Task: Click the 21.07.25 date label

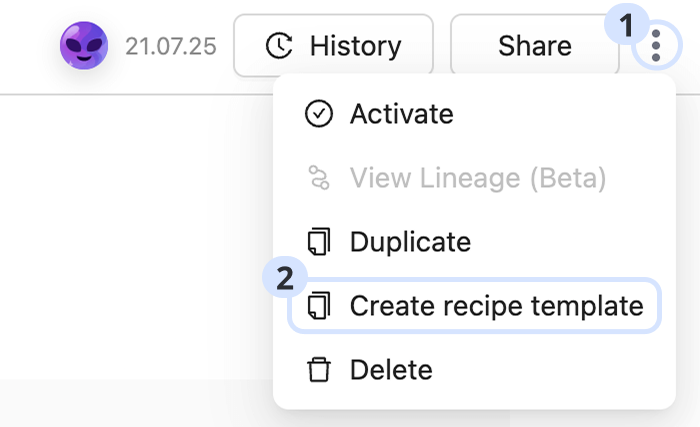Action: click(170, 46)
